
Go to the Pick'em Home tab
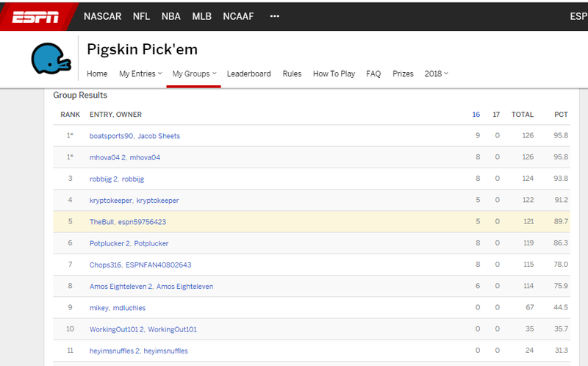pos(97,74)
